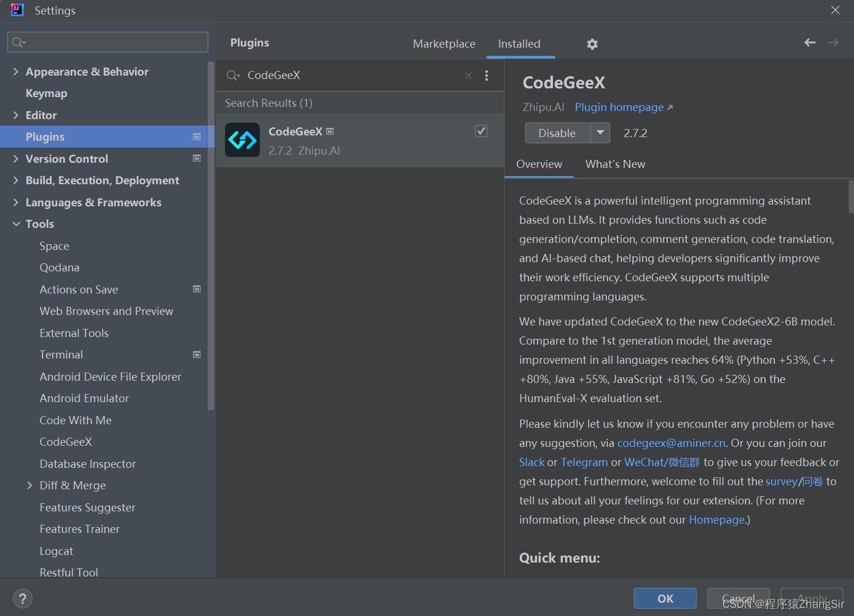Expand Build, Execution, Deployment section

16,180
